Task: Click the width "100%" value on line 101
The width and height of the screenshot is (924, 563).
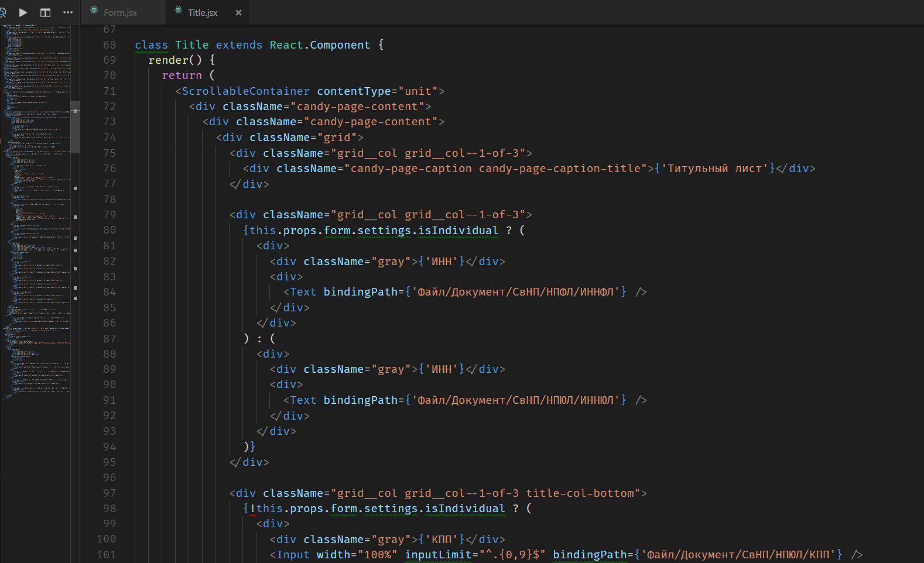Action: pyautogui.click(x=377, y=555)
